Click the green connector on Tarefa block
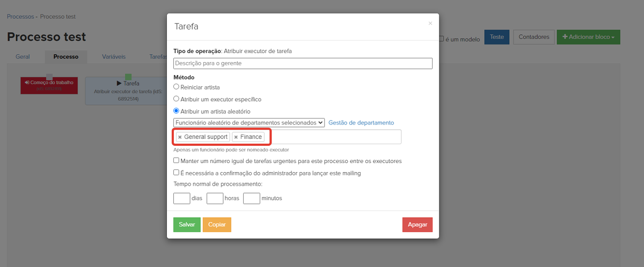Viewport: 644px width, 267px height. tap(128, 77)
